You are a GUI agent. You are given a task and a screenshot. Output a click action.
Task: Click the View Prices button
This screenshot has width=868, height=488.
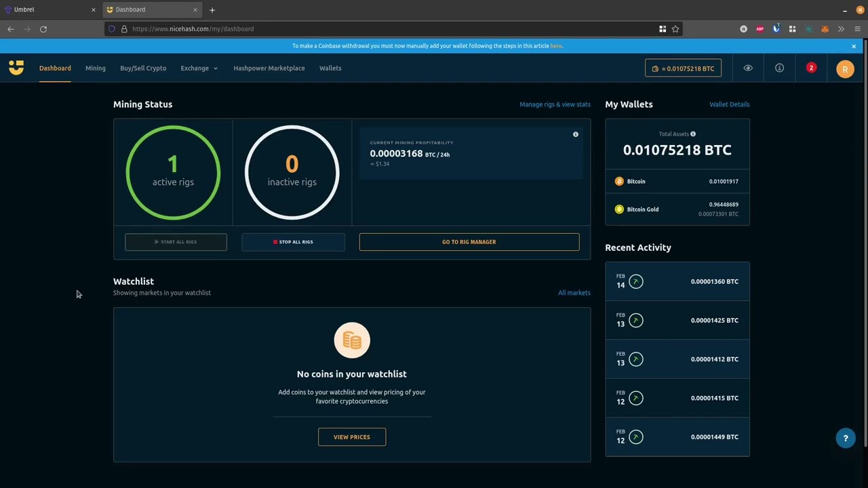pyautogui.click(x=352, y=437)
